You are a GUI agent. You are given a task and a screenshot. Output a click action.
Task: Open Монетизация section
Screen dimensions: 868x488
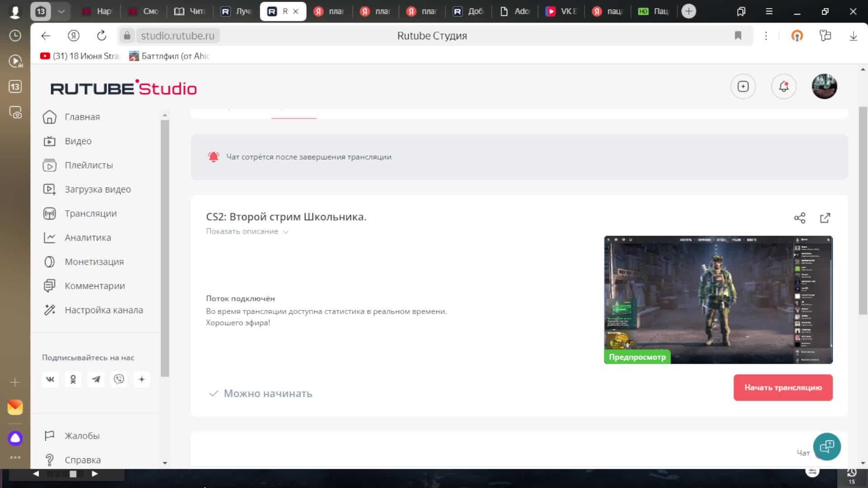83,262
